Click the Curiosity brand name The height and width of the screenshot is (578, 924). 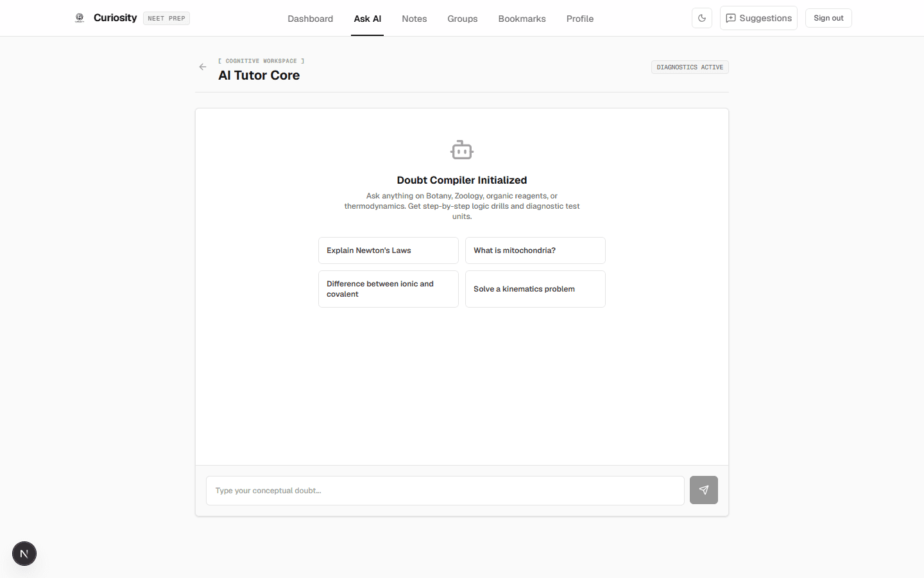[x=116, y=18]
